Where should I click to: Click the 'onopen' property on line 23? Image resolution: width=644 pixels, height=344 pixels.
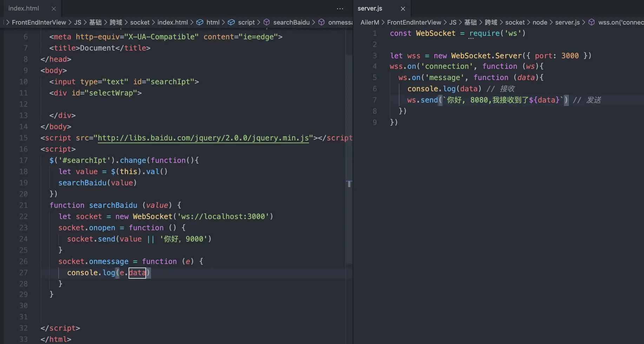coord(102,228)
